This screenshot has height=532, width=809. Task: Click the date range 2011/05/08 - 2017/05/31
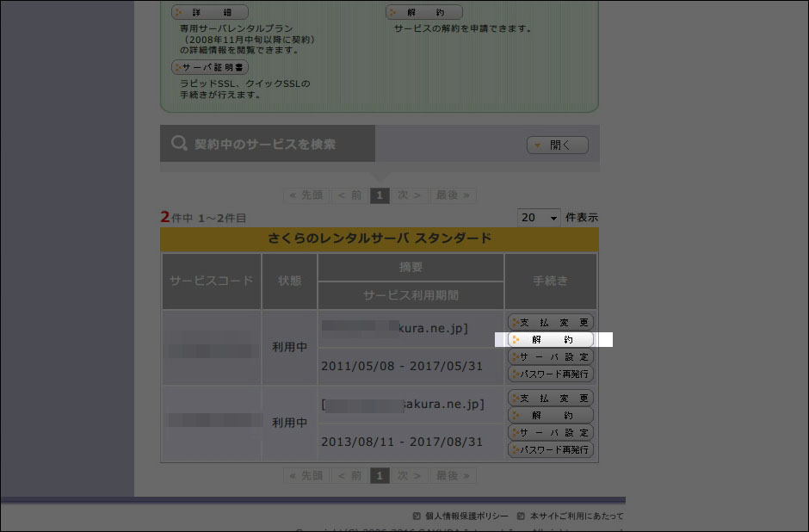point(402,367)
